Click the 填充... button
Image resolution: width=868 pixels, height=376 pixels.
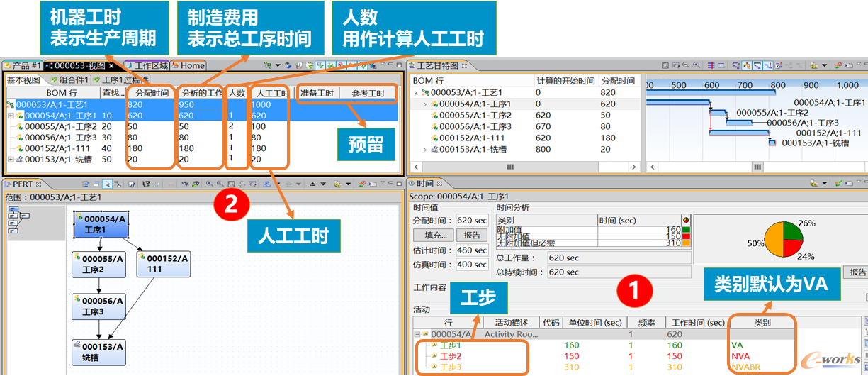click(x=435, y=236)
